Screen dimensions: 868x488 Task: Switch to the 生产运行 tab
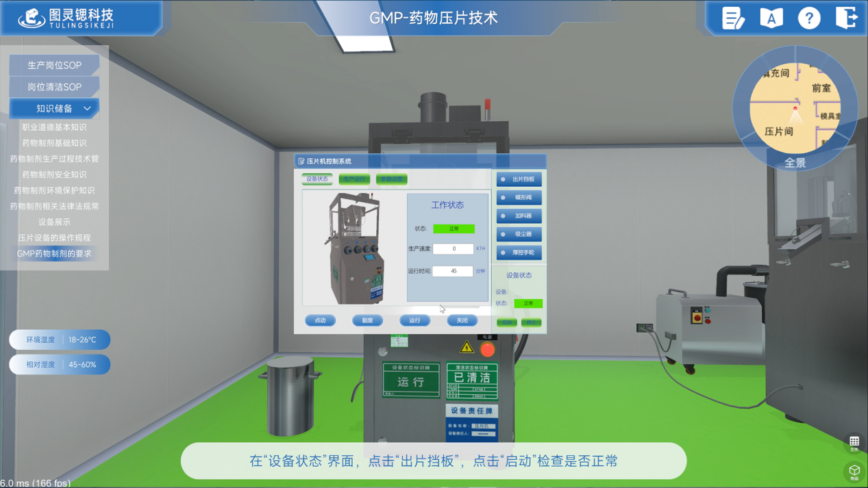pos(354,179)
